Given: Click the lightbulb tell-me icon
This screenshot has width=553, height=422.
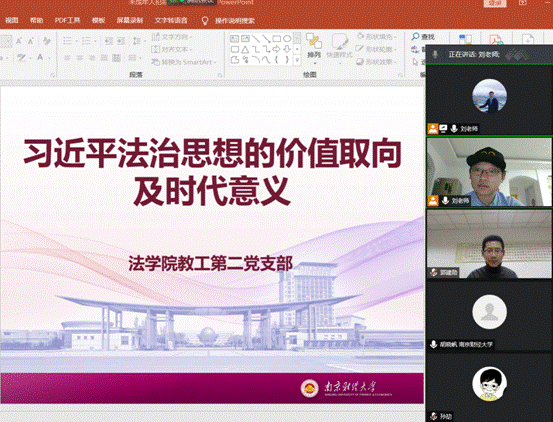Looking at the screenshot, I should [x=205, y=21].
